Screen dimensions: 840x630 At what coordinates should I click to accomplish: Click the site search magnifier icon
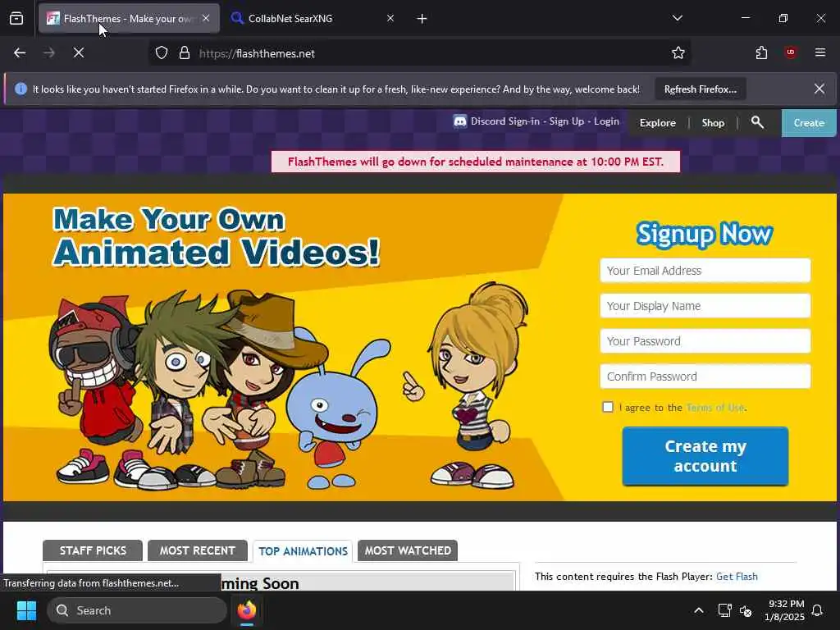coord(757,122)
